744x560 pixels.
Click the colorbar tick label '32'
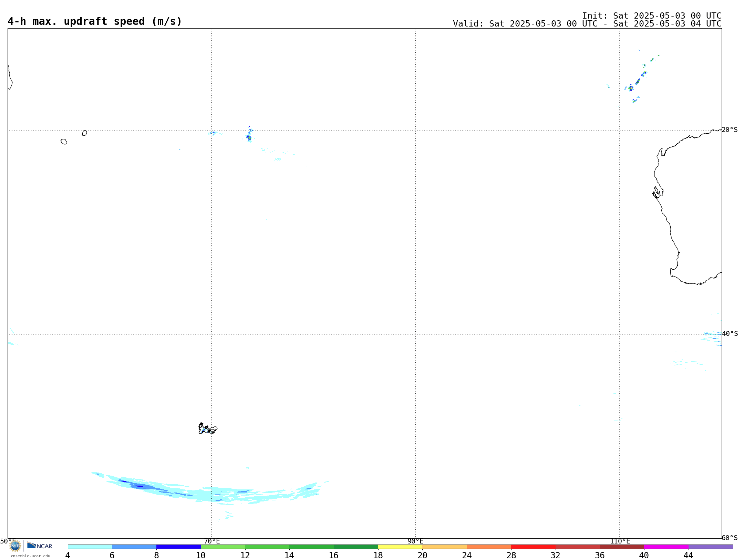556,555
